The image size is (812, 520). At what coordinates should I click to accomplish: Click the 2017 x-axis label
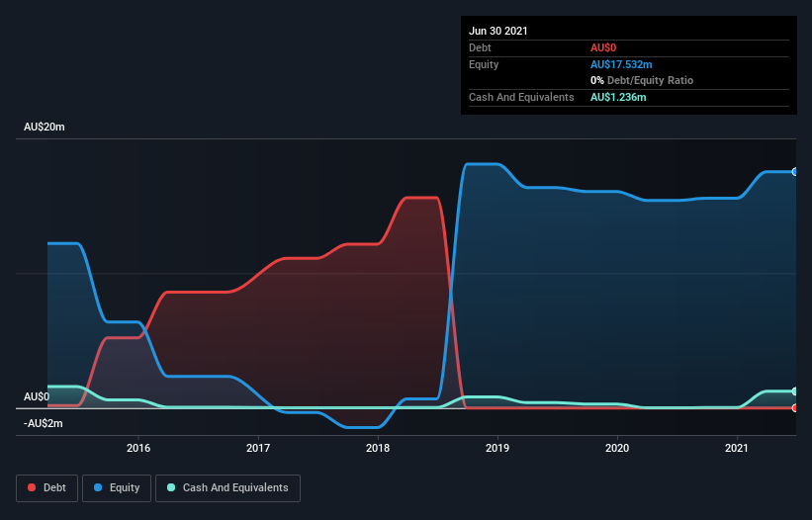tap(258, 448)
